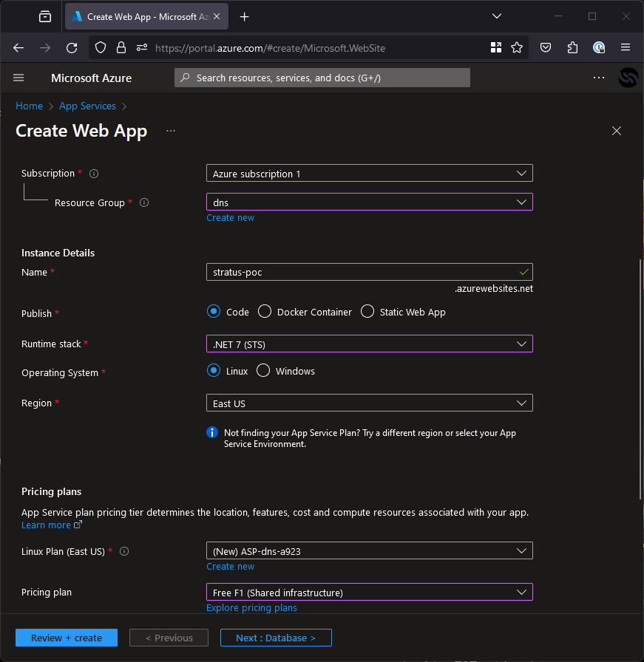The width and height of the screenshot is (644, 662).
Task: Click the QR grid icon in address bar
Action: [496, 47]
